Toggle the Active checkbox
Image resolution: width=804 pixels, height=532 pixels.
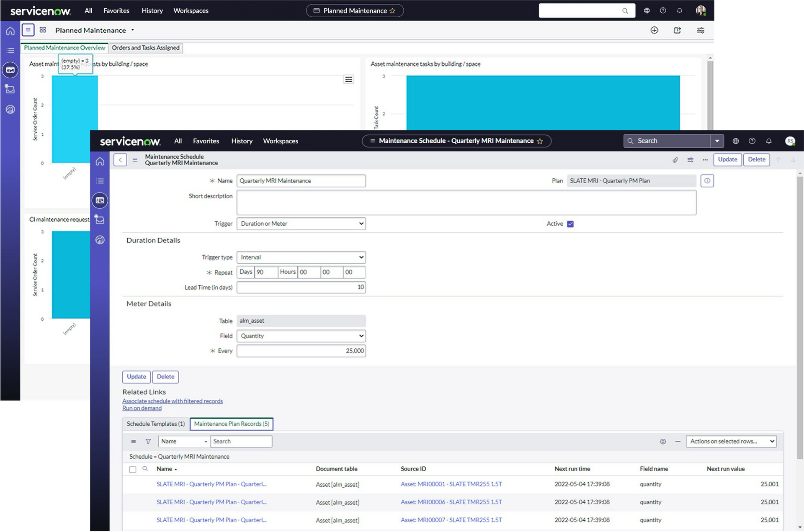point(570,224)
